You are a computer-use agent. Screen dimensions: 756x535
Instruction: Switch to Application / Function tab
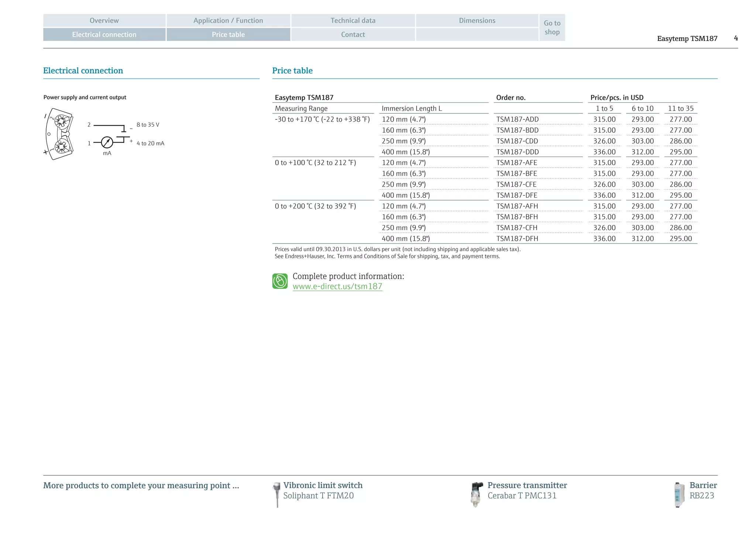click(x=228, y=21)
